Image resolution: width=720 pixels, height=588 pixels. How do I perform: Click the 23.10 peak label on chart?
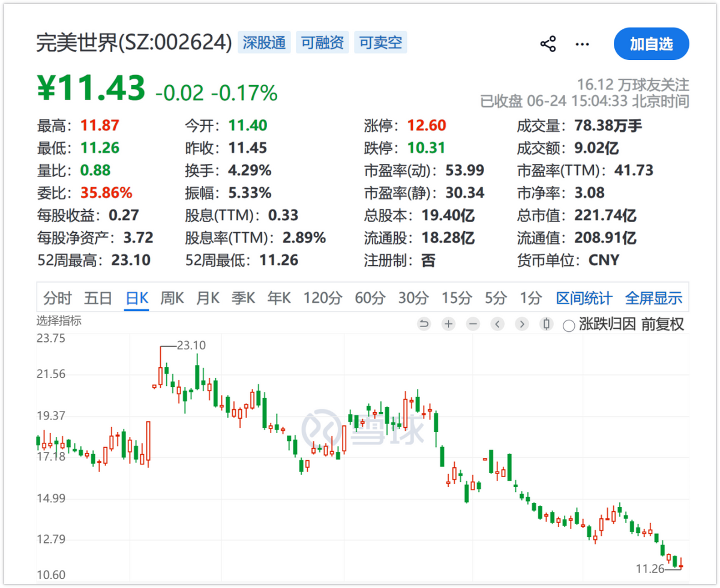[192, 346]
